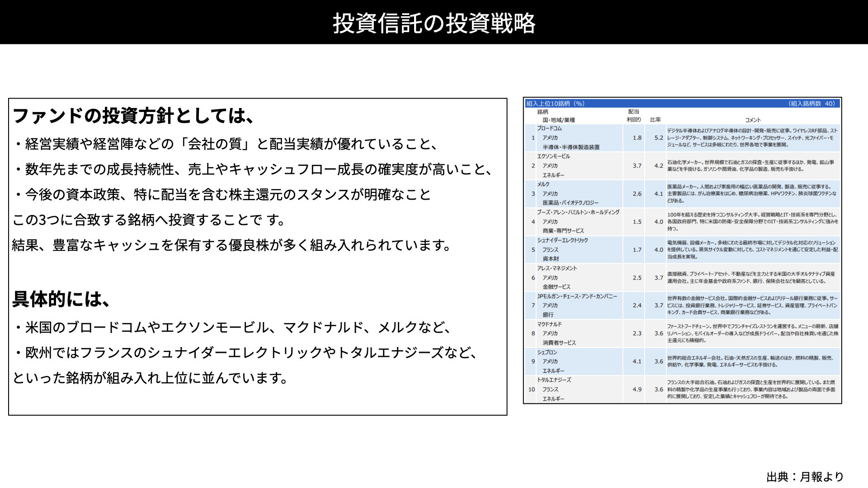Click the 比率 column header
The height and width of the screenshot is (488, 868).
pos(656,120)
